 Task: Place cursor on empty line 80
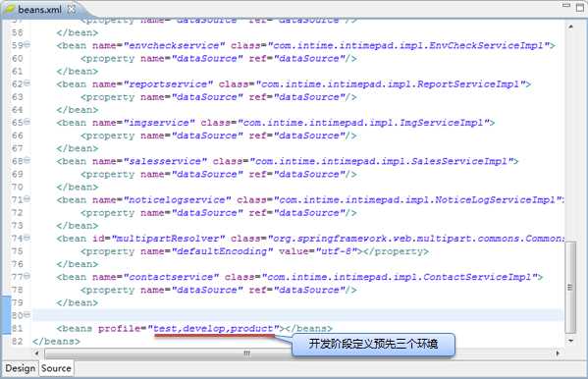(297, 316)
